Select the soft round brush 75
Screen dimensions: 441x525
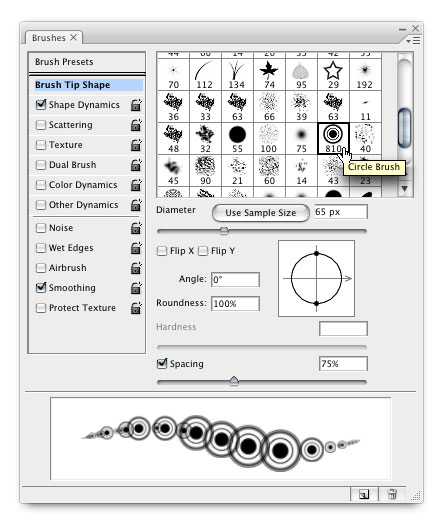301,139
